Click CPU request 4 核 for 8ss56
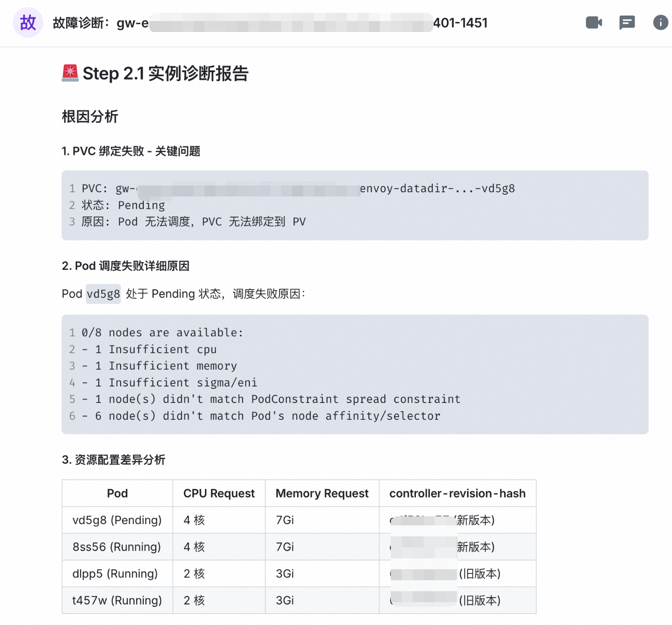The width and height of the screenshot is (672, 625). (219, 547)
